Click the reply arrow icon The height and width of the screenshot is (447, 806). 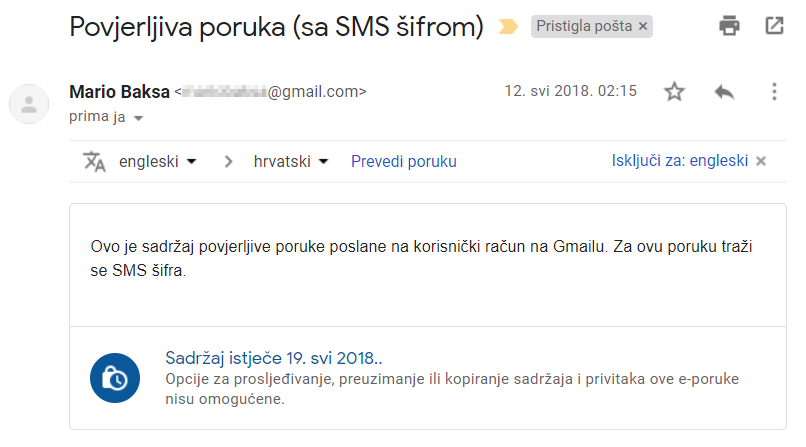pyautogui.click(x=724, y=92)
